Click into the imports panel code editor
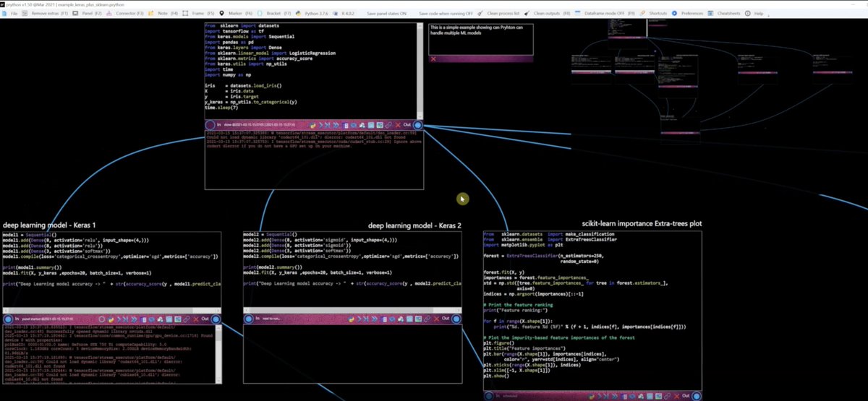 click(311, 70)
